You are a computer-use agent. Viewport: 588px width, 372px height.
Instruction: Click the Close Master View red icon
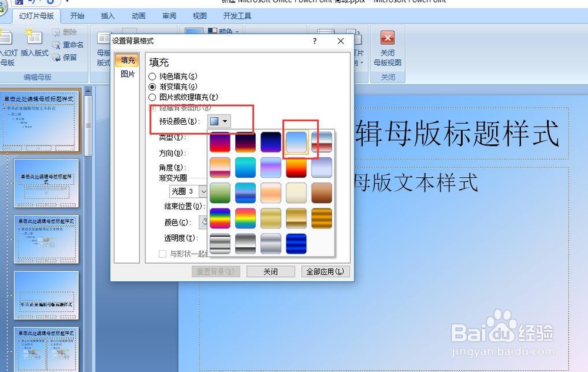click(387, 37)
